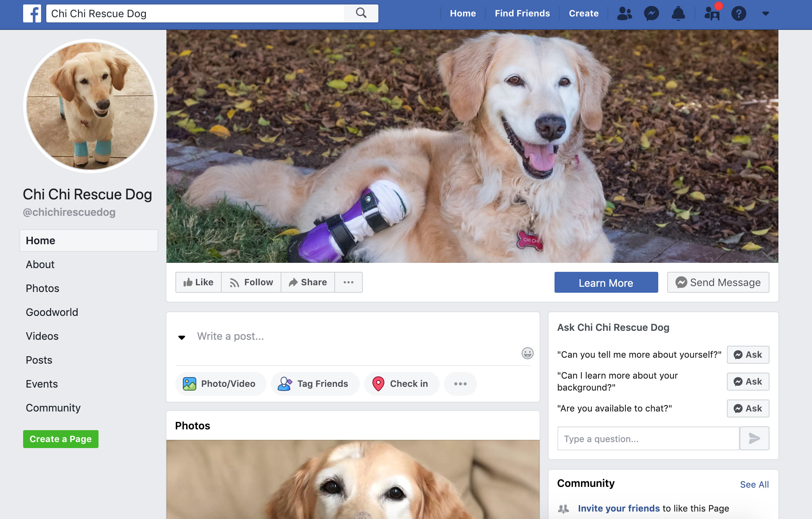Click the Facebook logo icon

click(32, 13)
